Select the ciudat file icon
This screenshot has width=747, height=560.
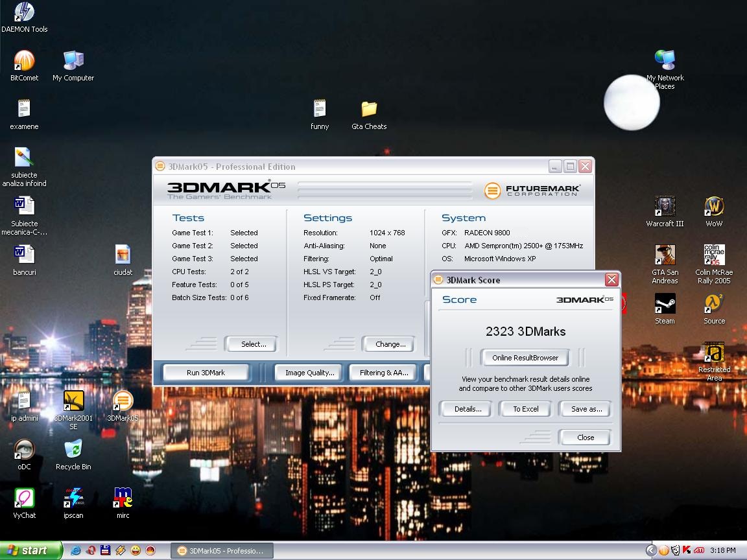coord(123,260)
